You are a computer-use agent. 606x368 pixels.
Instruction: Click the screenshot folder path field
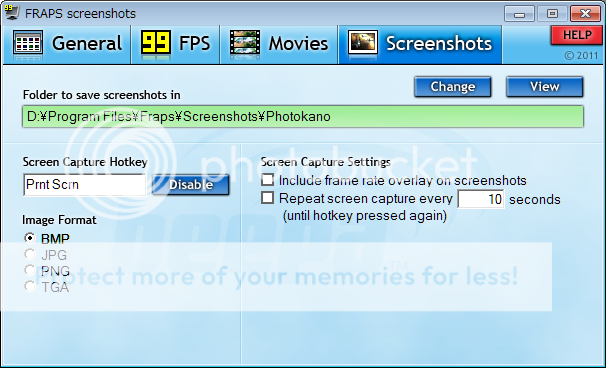coord(303,116)
